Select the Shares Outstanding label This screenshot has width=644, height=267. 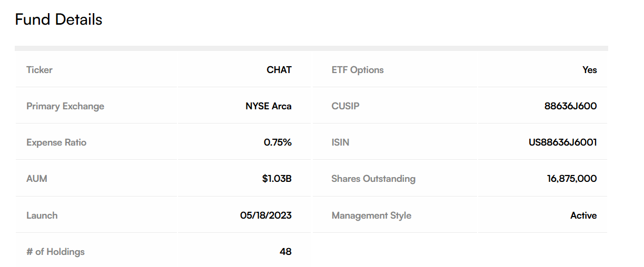click(373, 179)
